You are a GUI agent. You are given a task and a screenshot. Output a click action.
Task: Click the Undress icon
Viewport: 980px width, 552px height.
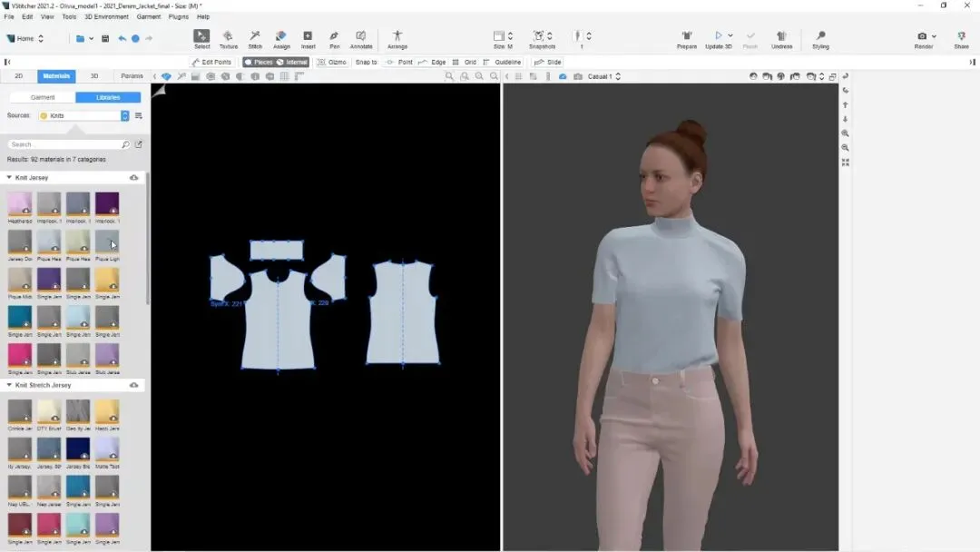pos(781,38)
